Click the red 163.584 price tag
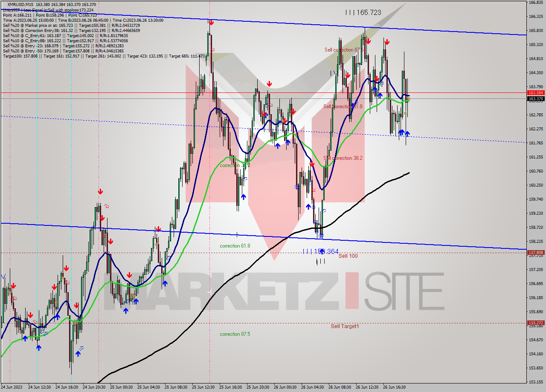The height and width of the screenshot is (392, 546). point(536,92)
